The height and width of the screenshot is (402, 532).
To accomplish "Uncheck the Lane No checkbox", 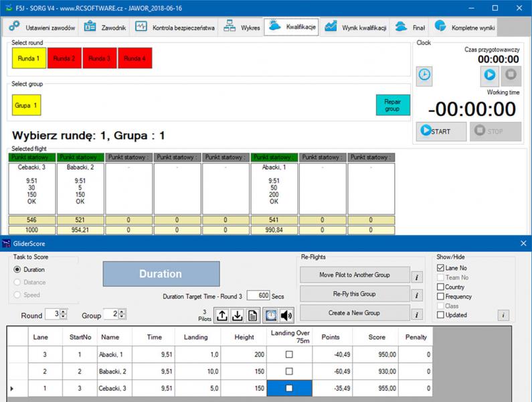I will [x=440, y=269].
